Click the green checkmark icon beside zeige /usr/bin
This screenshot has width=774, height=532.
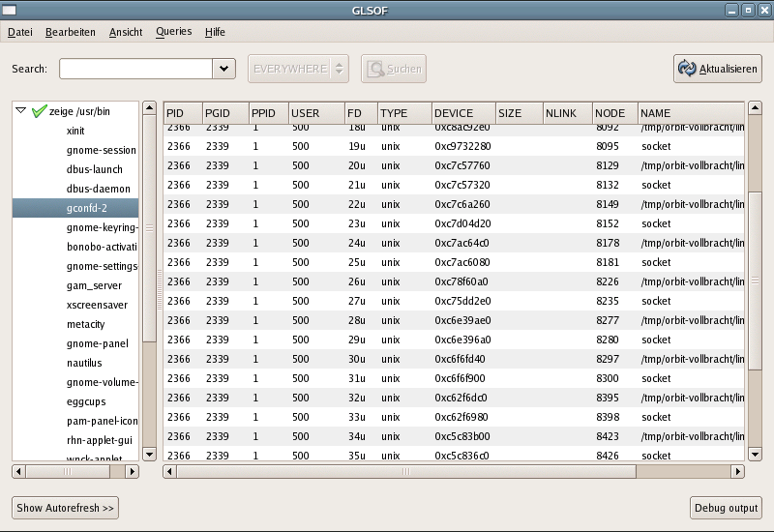point(39,111)
